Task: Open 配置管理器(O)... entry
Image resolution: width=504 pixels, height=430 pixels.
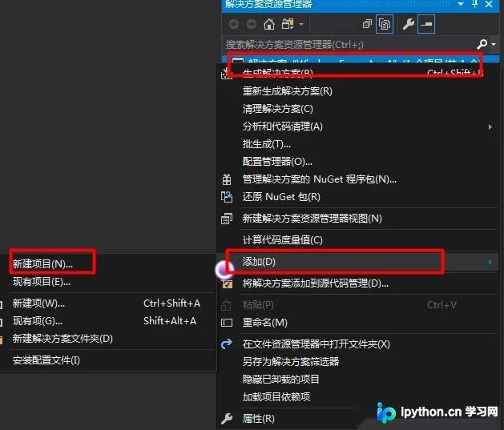Action: [x=277, y=162]
